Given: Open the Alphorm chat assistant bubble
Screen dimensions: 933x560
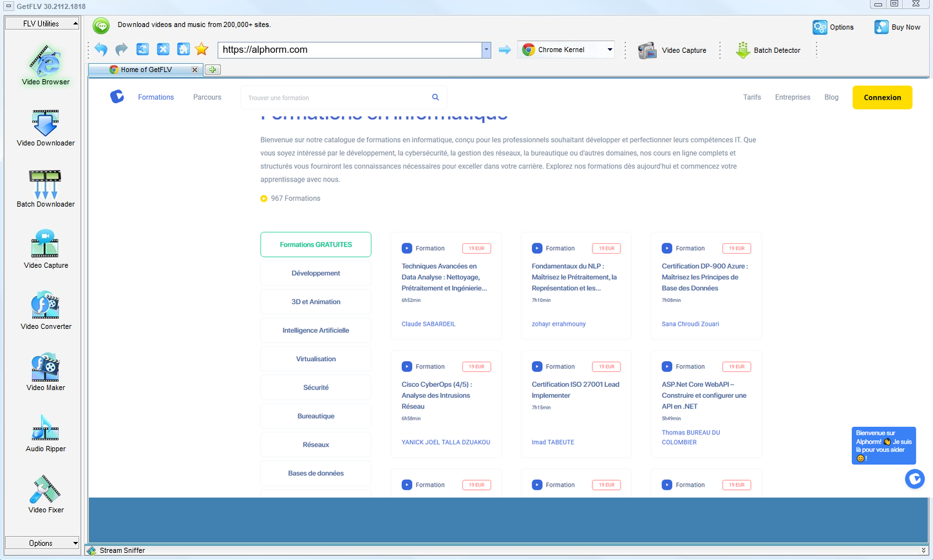Looking at the screenshot, I should click(914, 479).
